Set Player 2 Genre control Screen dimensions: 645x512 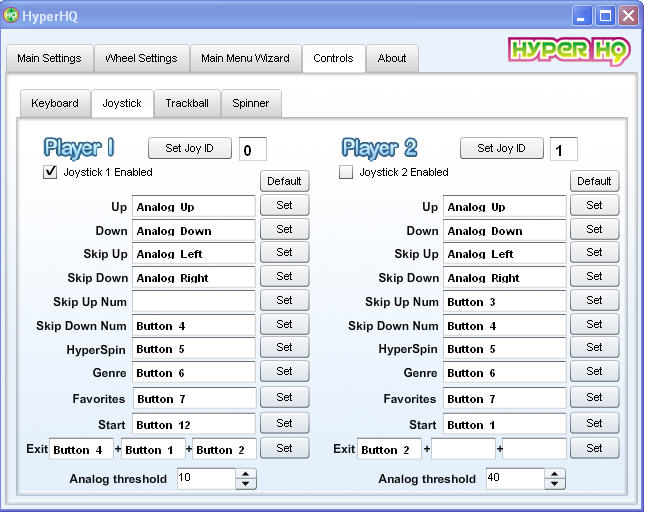(x=594, y=371)
